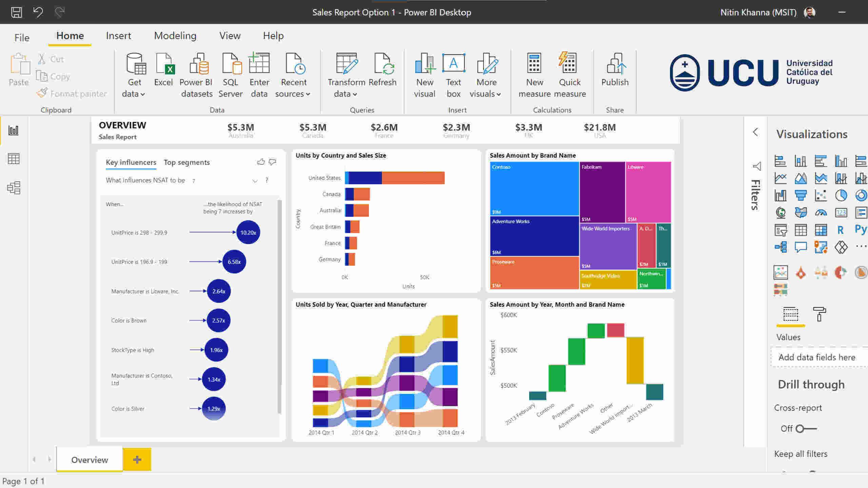Select the Power Apps visual icon

(x=841, y=247)
